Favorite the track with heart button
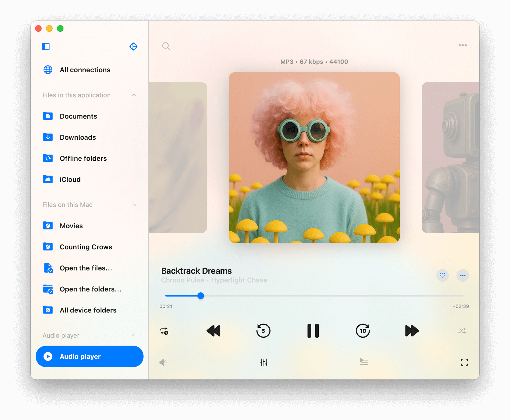The height and width of the screenshot is (420, 510). [442, 275]
